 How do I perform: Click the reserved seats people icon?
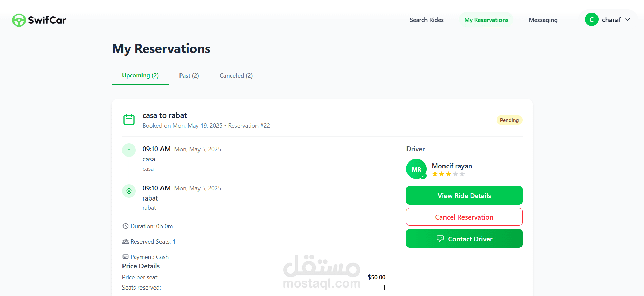[126, 241]
